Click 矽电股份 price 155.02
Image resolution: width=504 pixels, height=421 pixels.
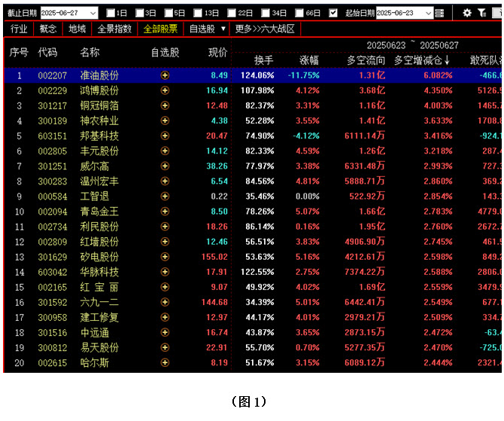(214, 257)
